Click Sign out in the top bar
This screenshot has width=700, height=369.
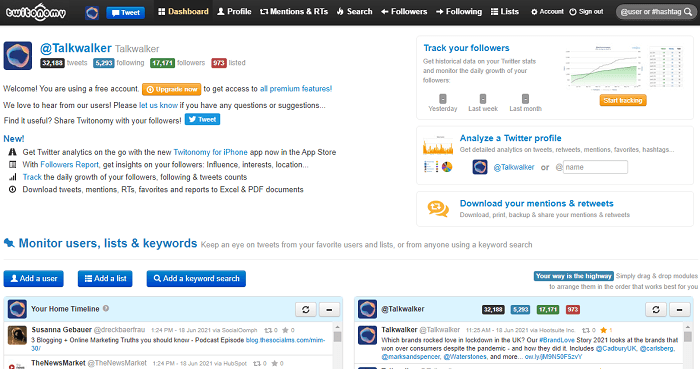[x=586, y=12]
